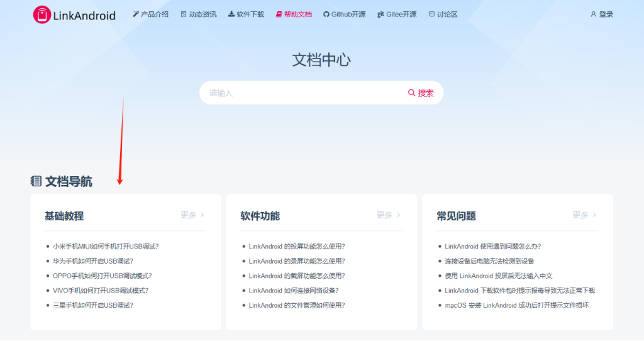Viewport: 644px width, 341px height.
Task: Open 连接设备后电脑无法检测到设备 article
Action: [489, 261]
